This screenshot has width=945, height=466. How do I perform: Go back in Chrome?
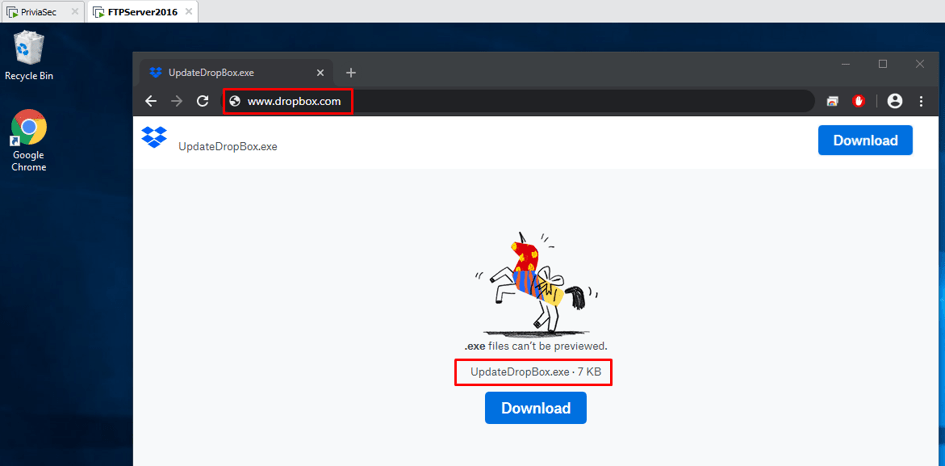coord(151,101)
